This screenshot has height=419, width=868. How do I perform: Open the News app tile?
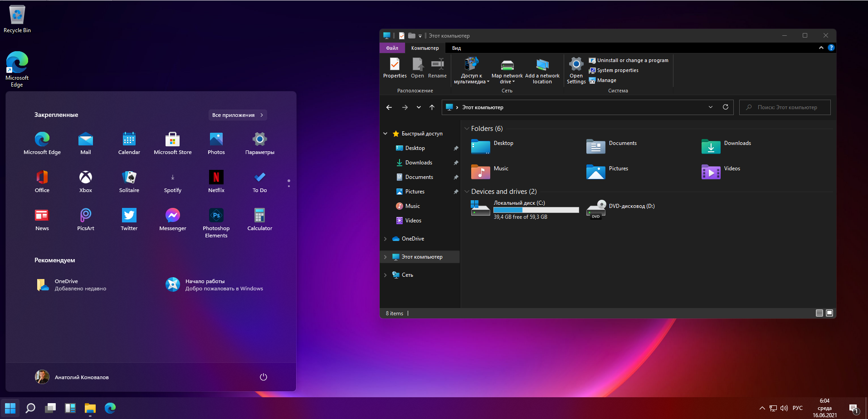pyautogui.click(x=42, y=219)
